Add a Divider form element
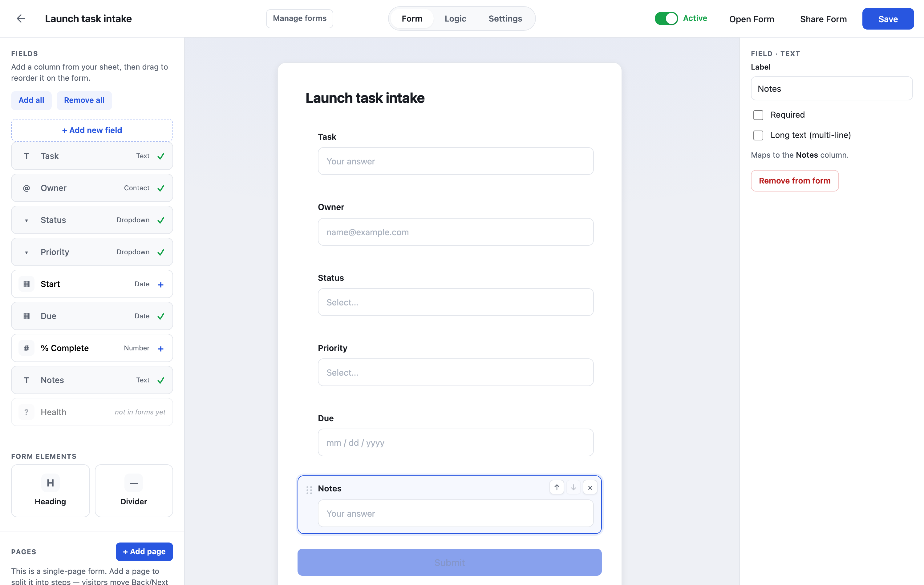Viewport: 924px width, 585px height. [x=134, y=491]
